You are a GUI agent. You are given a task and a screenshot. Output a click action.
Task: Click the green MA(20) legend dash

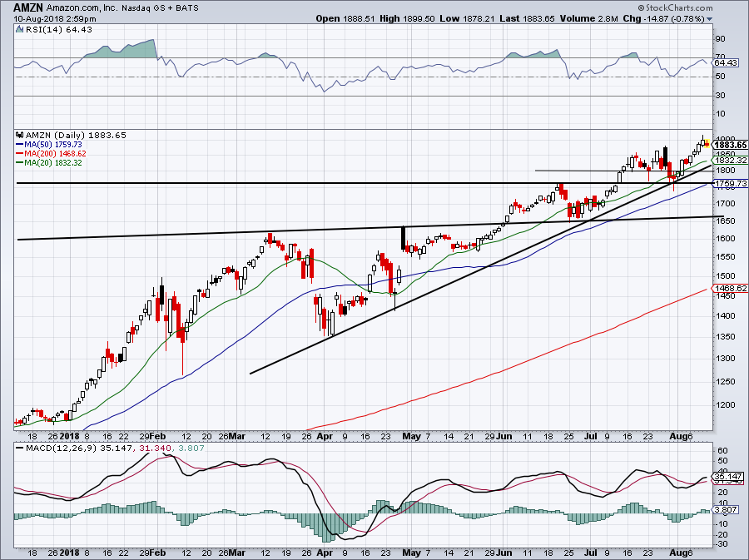(x=20, y=162)
